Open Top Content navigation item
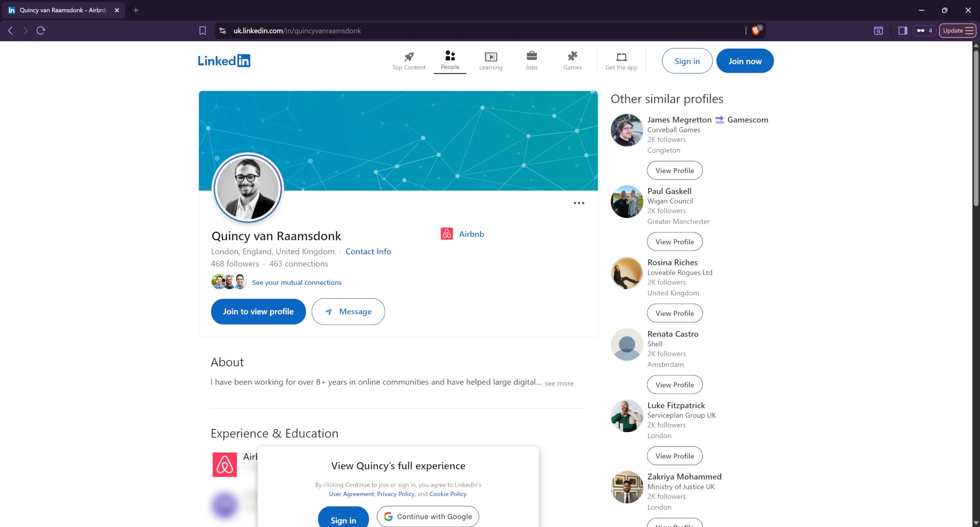 click(x=409, y=61)
